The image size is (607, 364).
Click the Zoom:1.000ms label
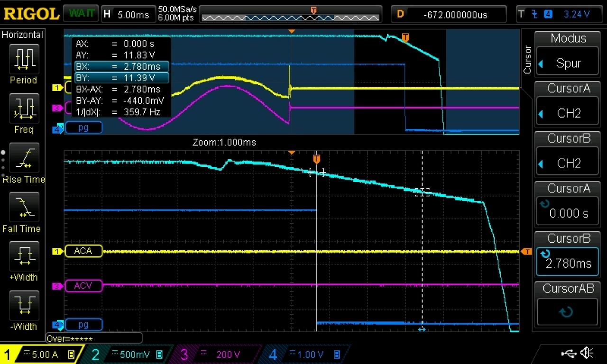[224, 142]
